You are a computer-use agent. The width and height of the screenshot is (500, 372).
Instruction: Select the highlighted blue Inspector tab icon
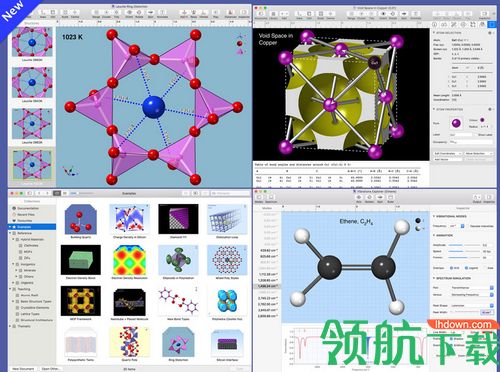[492, 25]
